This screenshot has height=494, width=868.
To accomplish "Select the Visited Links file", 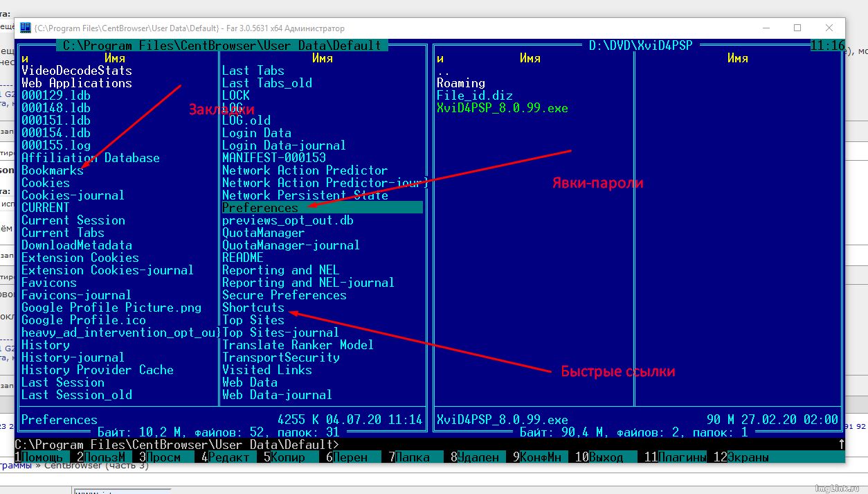I will pos(267,370).
